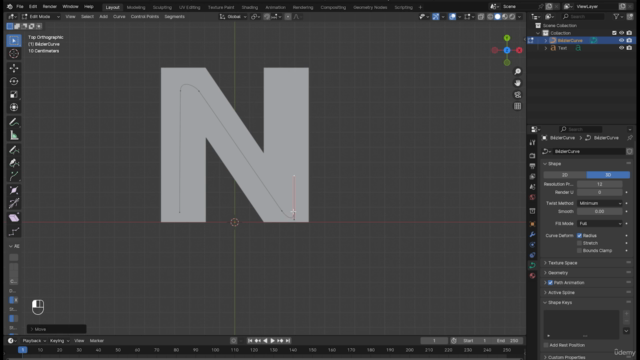Select the Annotate tool

14,122
